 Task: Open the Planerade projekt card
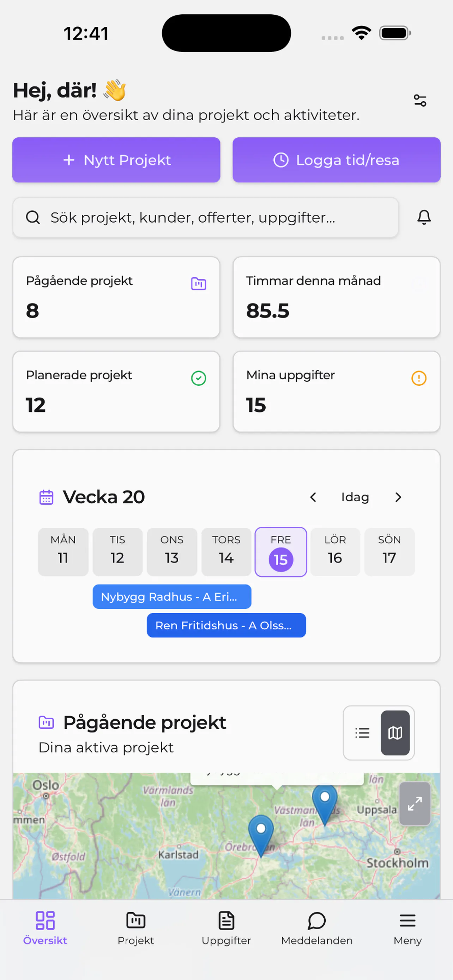[116, 392]
